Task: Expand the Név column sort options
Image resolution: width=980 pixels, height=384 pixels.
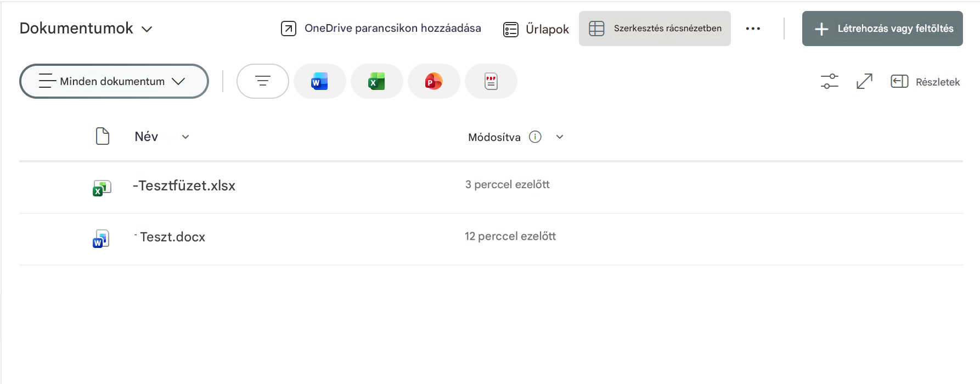Action: point(185,137)
